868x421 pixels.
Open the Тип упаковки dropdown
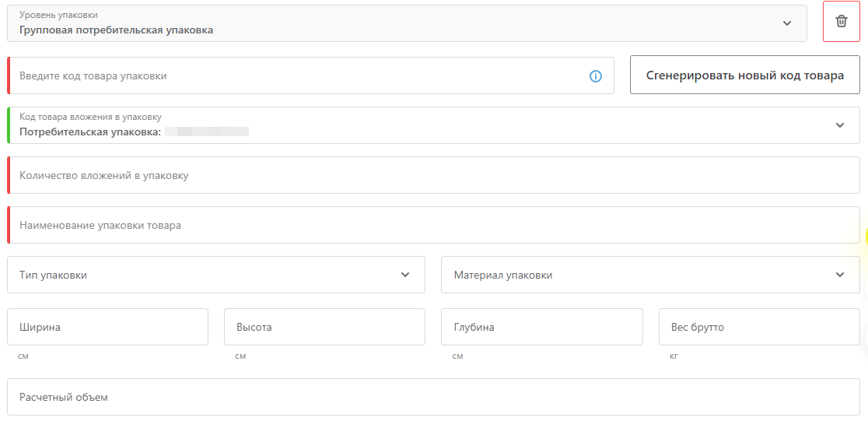tap(216, 275)
